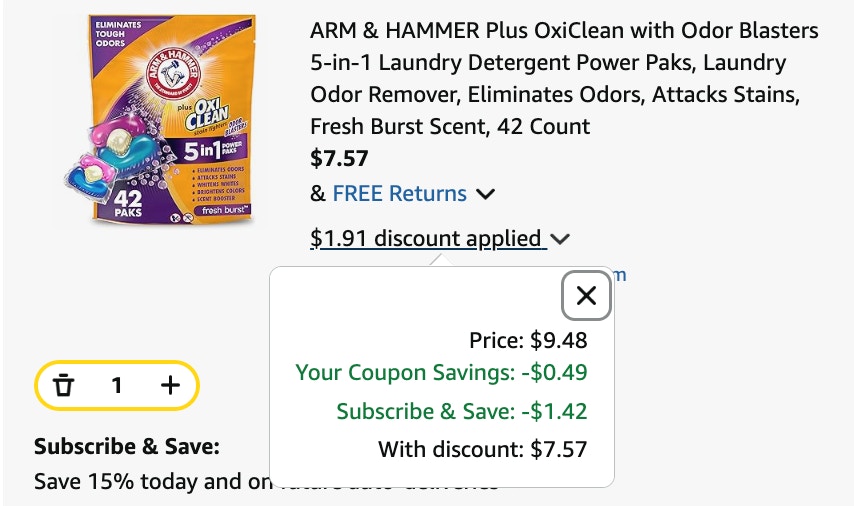Click the laundry detergent product image
The image size is (854, 506).
160,119
